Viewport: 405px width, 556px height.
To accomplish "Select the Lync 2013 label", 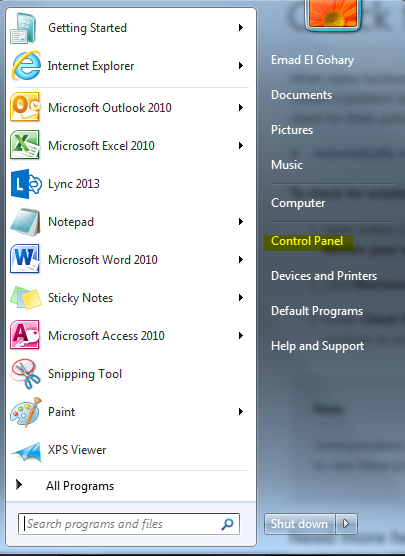I will (74, 184).
